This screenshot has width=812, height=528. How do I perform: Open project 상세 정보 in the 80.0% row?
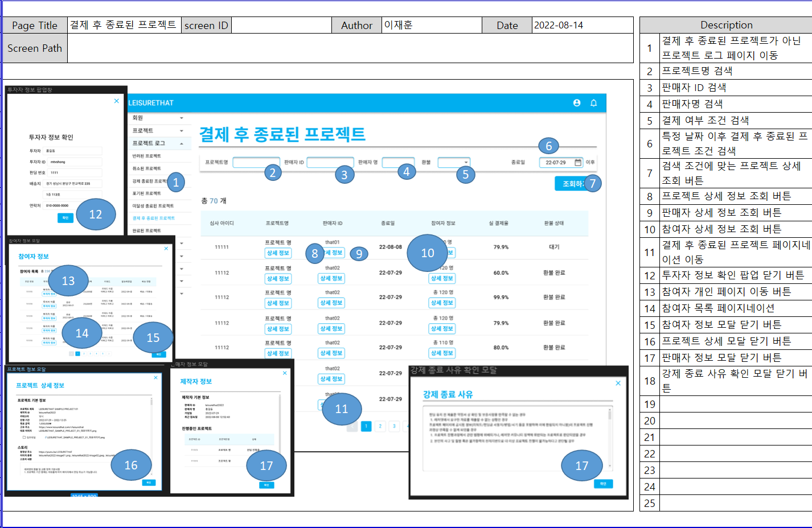point(278,353)
